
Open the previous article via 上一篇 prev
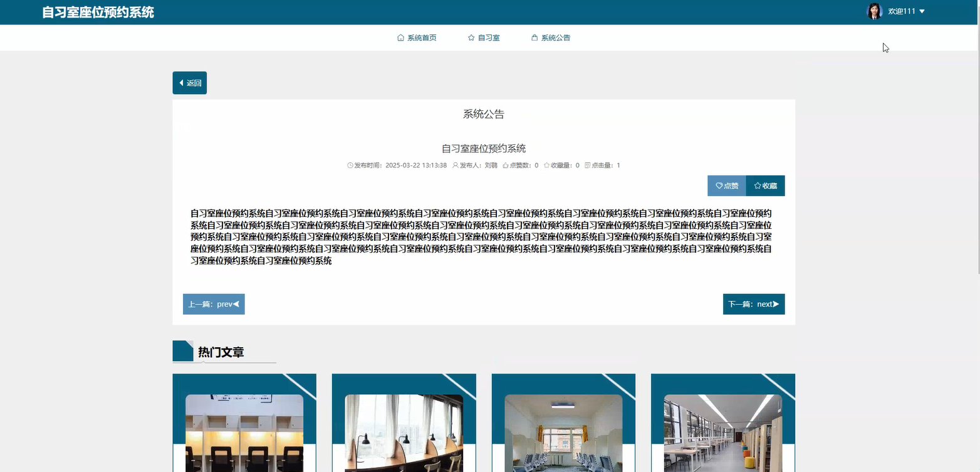coord(214,304)
